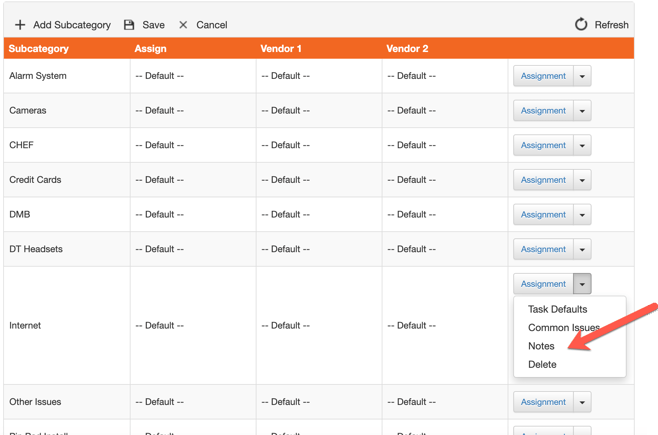This screenshot has height=435, width=658.
Task: Collapse the Internet row dropdown arrow
Action: [582, 284]
